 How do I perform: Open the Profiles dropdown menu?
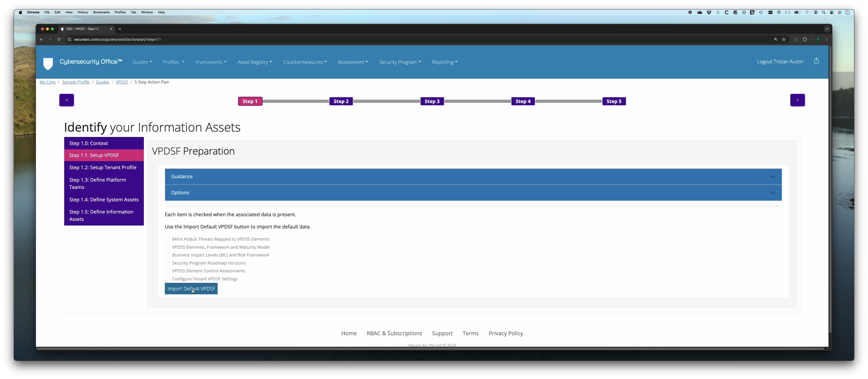pos(174,62)
